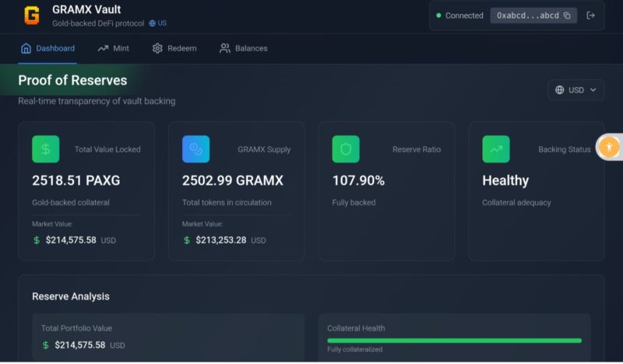
Task: Click the Proof of Reserves heading
Action: tap(72, 81)
